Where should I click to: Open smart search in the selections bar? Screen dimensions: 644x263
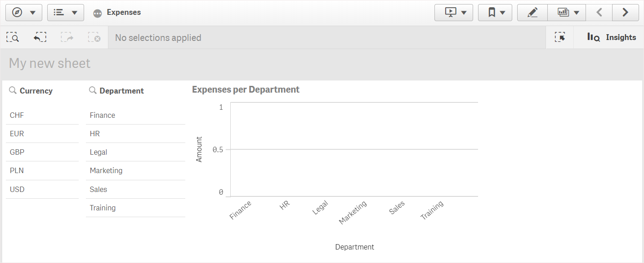coord(13,37)
